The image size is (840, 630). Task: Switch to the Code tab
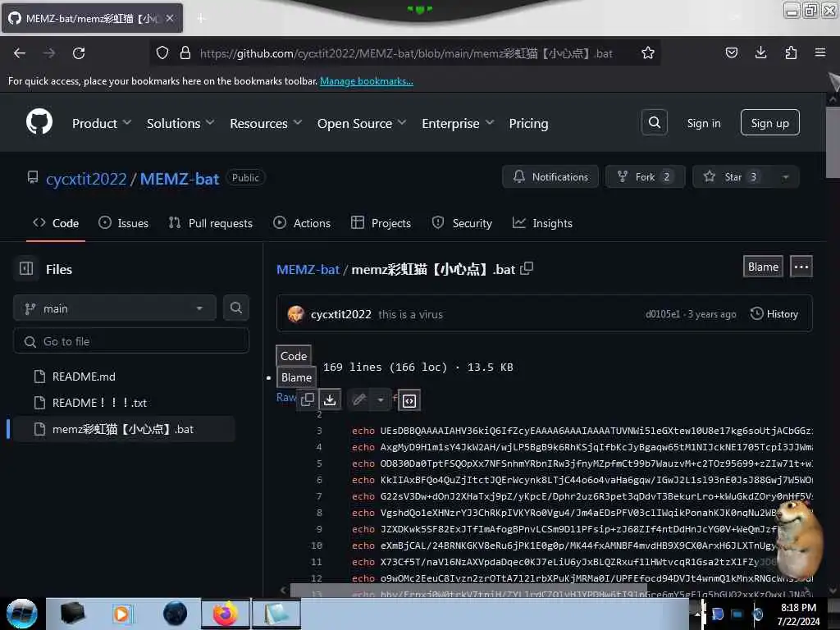tap(56, 223)
